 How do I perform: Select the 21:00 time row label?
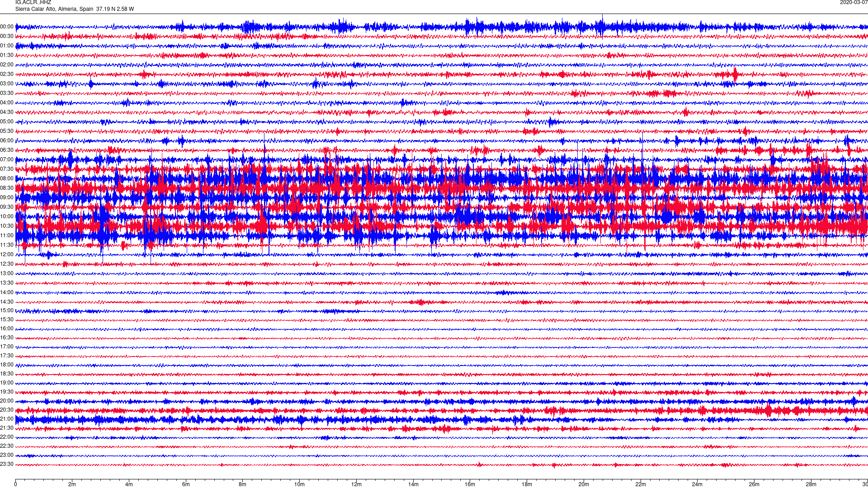pyautogui.click(x=7, y=419)
